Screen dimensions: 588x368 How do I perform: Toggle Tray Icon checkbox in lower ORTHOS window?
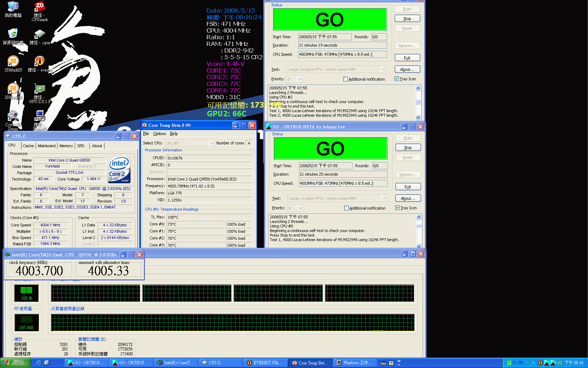(x=397, y=208)
